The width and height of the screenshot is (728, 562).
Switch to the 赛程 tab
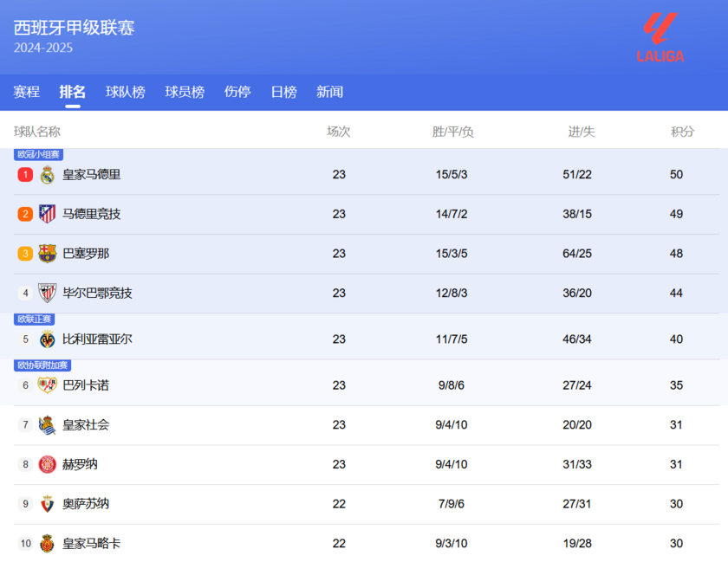pos(26,92)
